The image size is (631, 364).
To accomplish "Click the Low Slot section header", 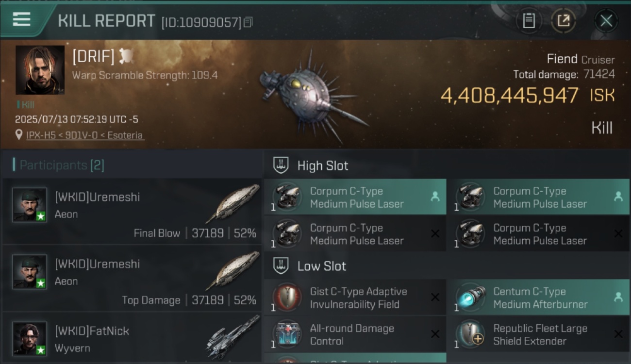I will [x=321, y=266].
